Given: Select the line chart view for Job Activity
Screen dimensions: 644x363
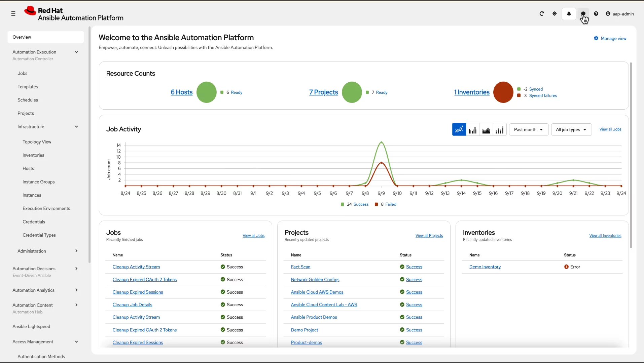Looking at the screenshot, I should pyautogui.click(x=459, y=129).
